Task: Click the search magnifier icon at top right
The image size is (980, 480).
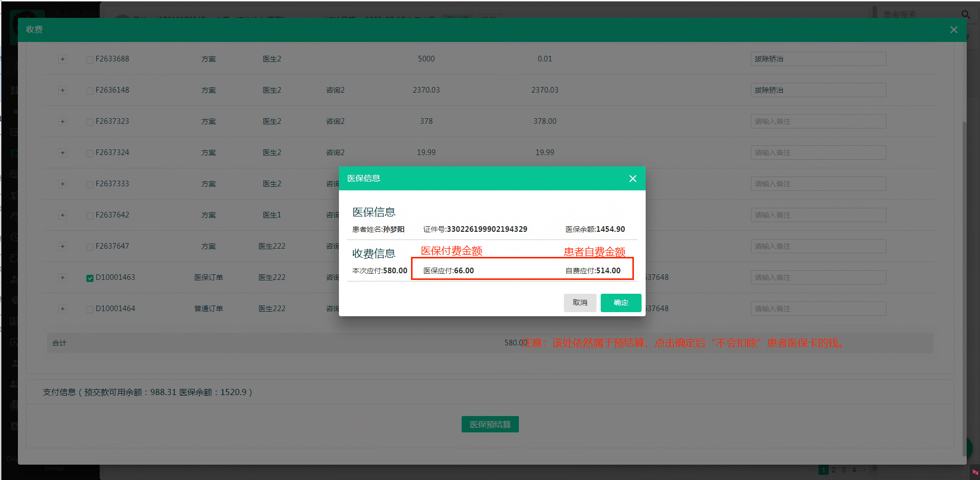Action: point(965,14)
